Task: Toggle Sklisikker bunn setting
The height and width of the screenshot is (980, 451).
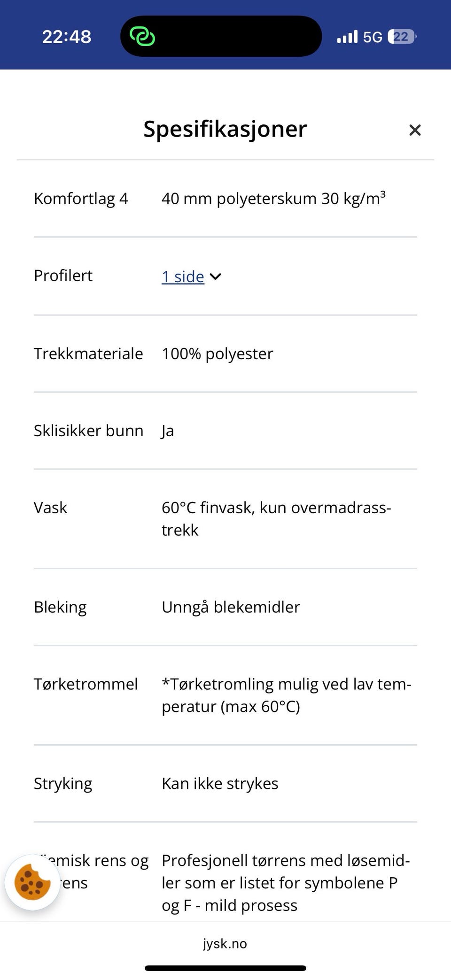Action: (88, 430)
